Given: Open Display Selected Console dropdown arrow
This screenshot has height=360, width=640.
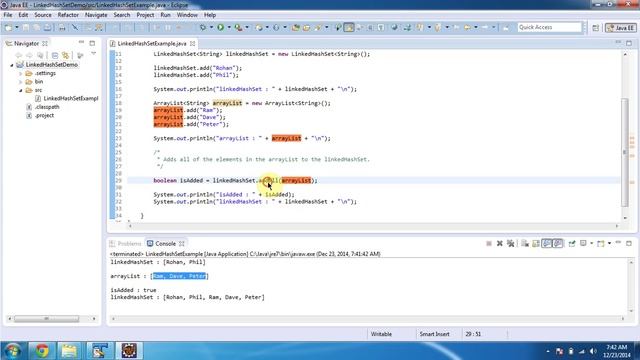Looking at the screenshot, I should [591, 244].
